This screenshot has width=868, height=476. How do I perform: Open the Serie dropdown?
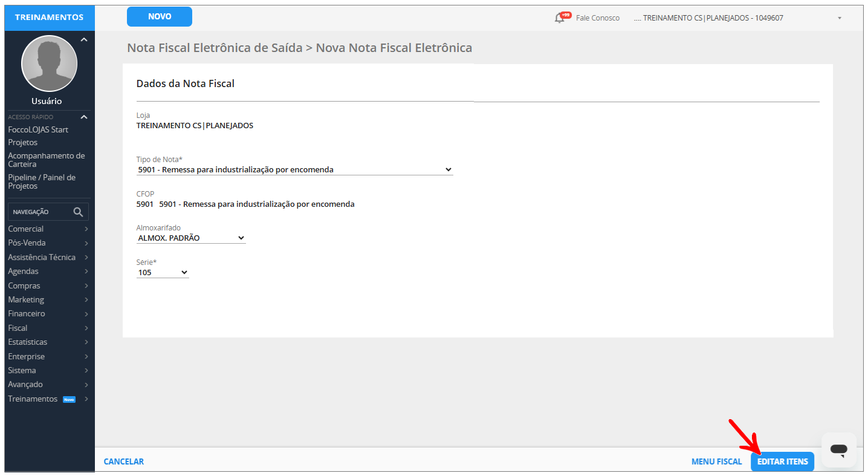click(x=163, y=273)
